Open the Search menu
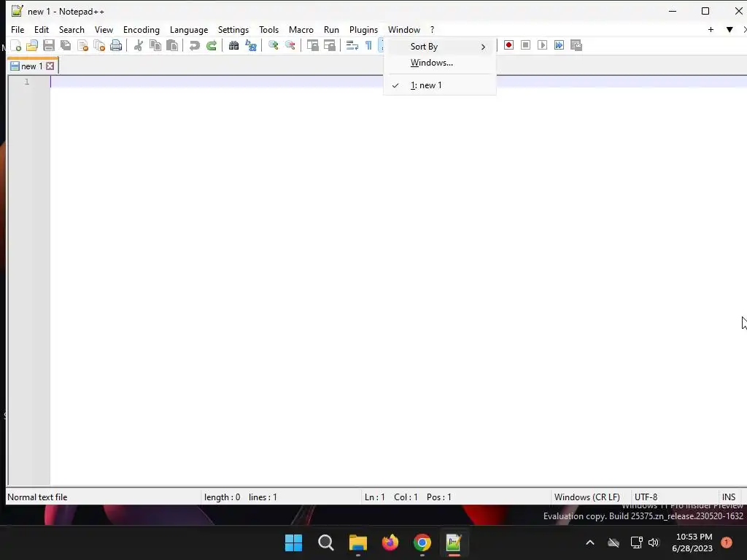 [x=71, y=29]
